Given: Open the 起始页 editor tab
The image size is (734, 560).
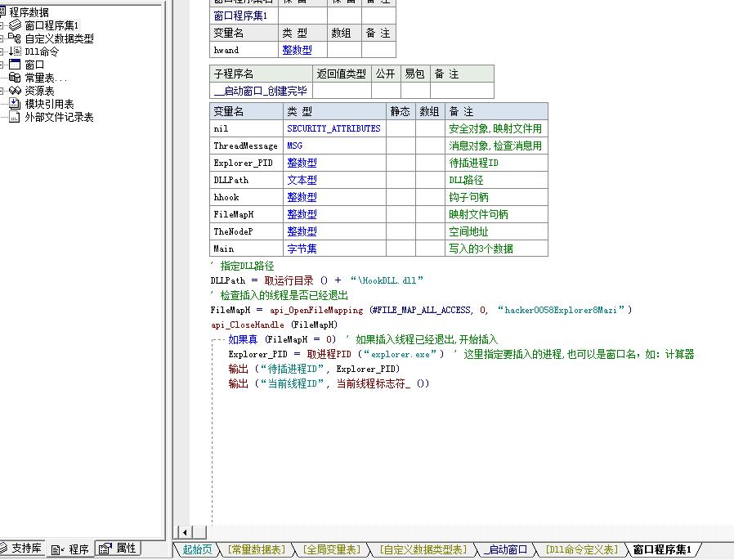Looking at the screenshot, I should pyautogui.click(x=197, y=549).
